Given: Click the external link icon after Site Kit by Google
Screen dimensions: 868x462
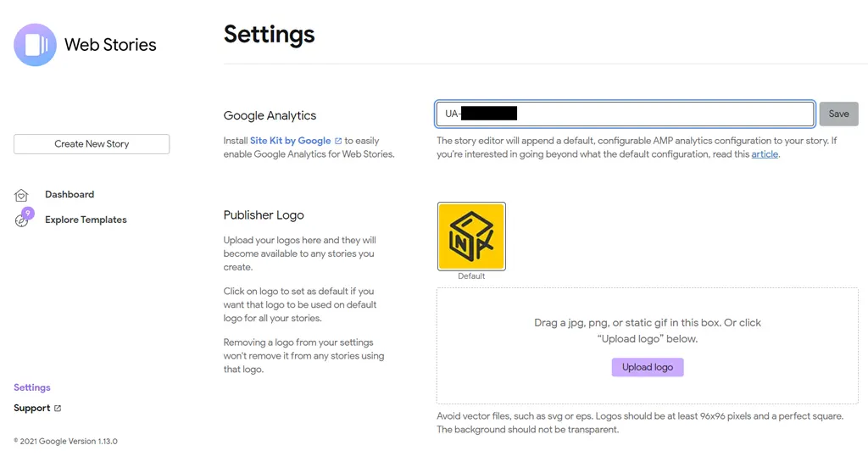Looking at the screenshot, I should click(x=338, y=141).
